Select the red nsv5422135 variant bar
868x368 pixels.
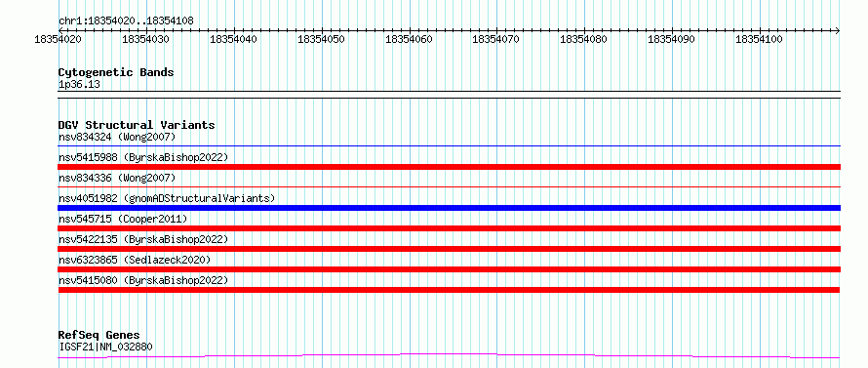tap(449, 249)
